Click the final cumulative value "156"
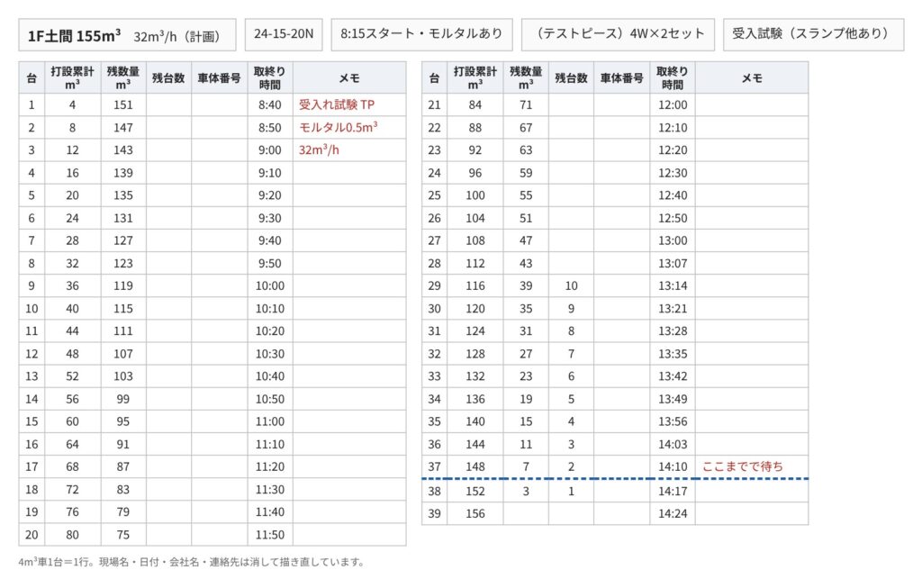 coord(475,514)
